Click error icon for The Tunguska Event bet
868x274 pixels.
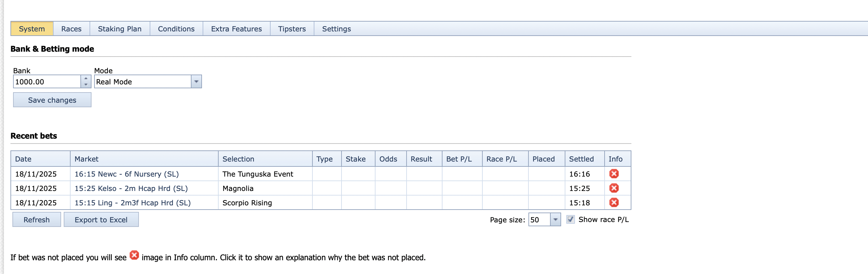click(x=614, y=174)
